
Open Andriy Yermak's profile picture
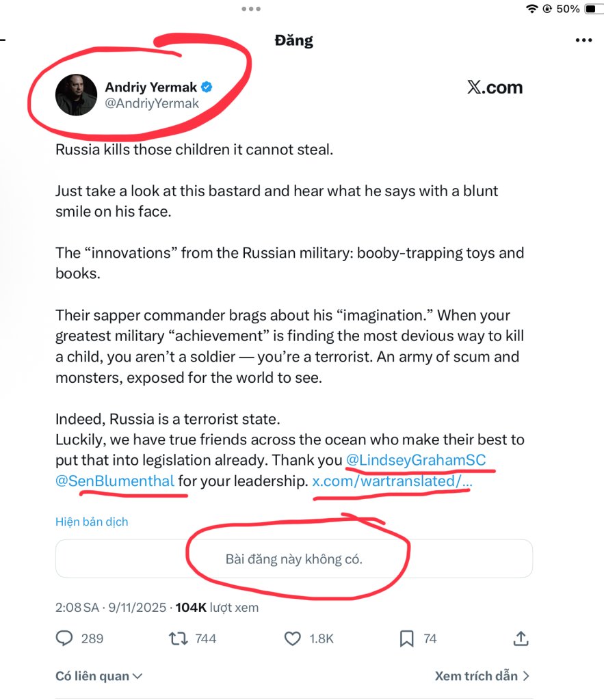[76, 95]
